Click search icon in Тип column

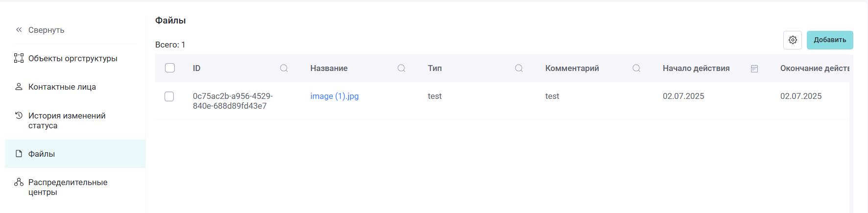[x=519, y=68]
